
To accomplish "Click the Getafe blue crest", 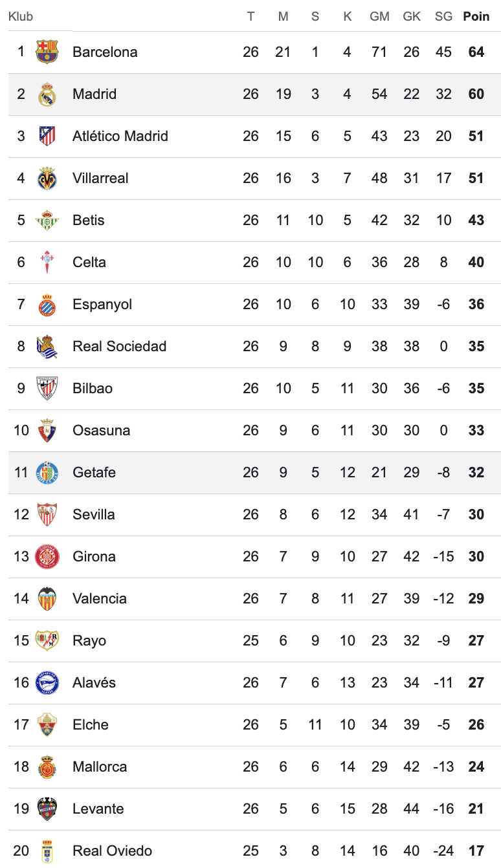I will click(x=47, y=473).
